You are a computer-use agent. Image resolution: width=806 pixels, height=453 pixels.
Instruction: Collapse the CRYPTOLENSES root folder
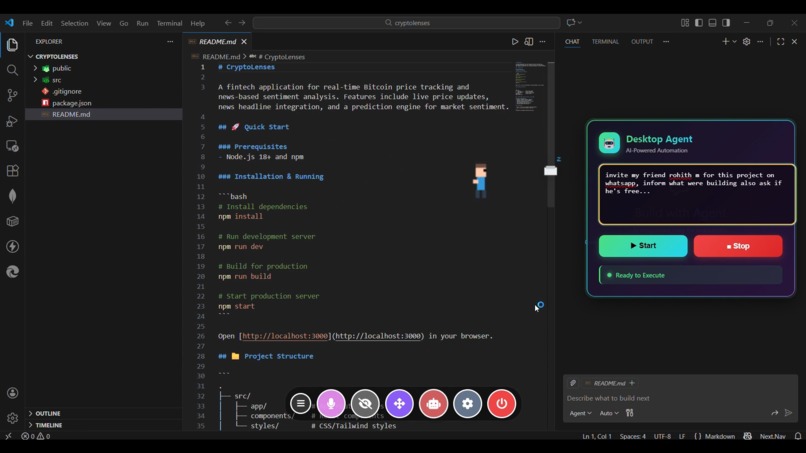(31, 57)
